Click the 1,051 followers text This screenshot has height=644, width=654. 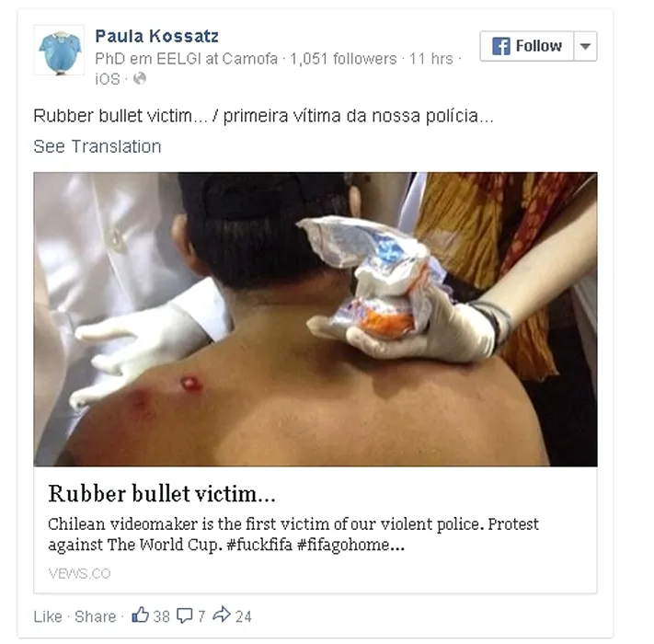pos(343,59)
